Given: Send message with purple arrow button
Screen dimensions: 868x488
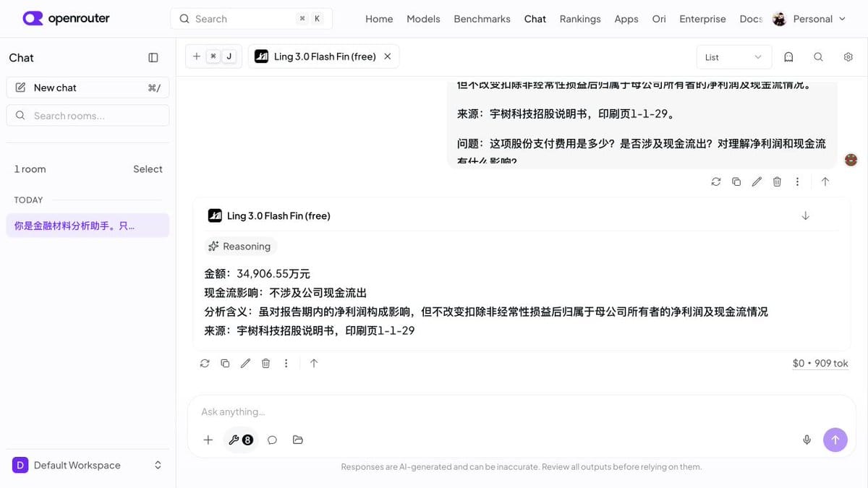Looking at the screenshot, I should tap(835, 440).
